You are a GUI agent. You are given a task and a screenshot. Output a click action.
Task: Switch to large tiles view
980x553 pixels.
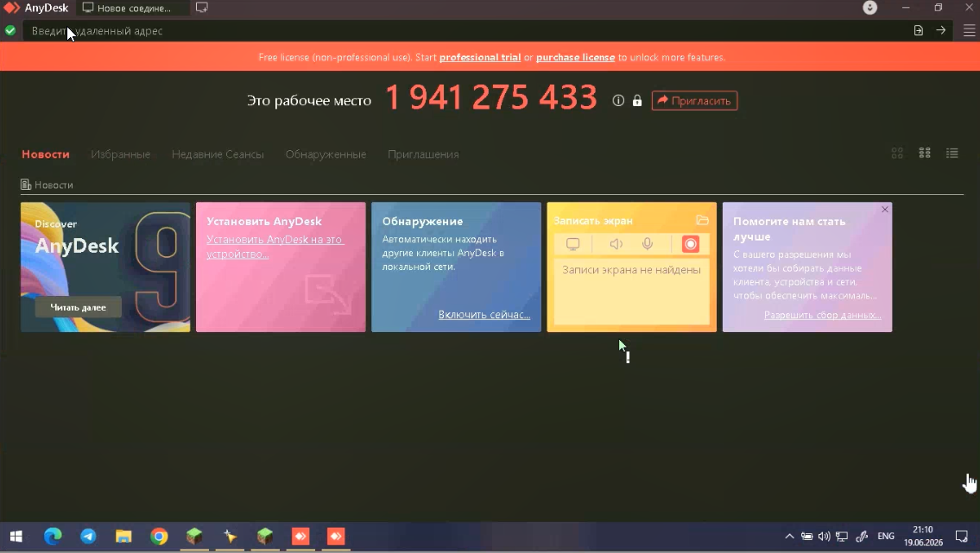[897, 153]
